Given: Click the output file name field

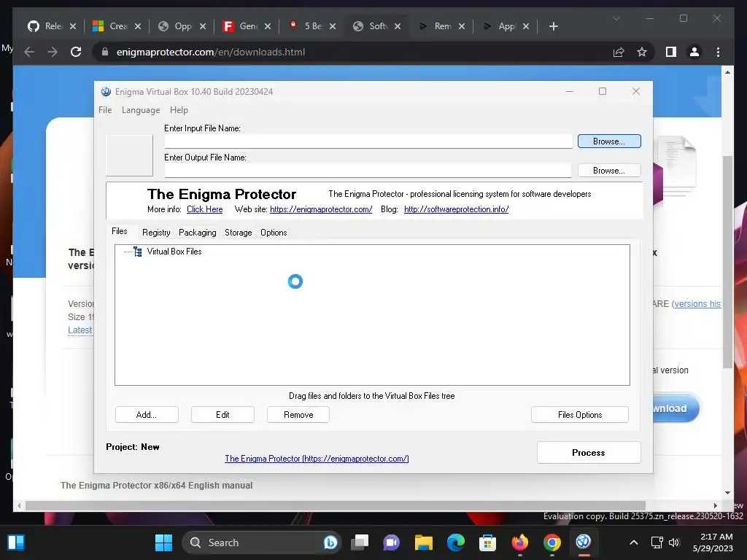Looking at the screenshot, I should (x=368, y=171).
